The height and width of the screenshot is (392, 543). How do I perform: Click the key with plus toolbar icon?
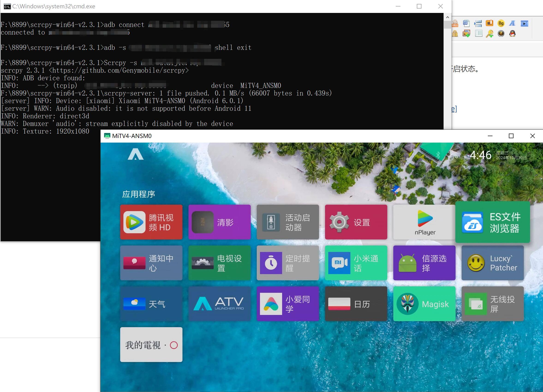pyautogui.click(x=489, y=33)
